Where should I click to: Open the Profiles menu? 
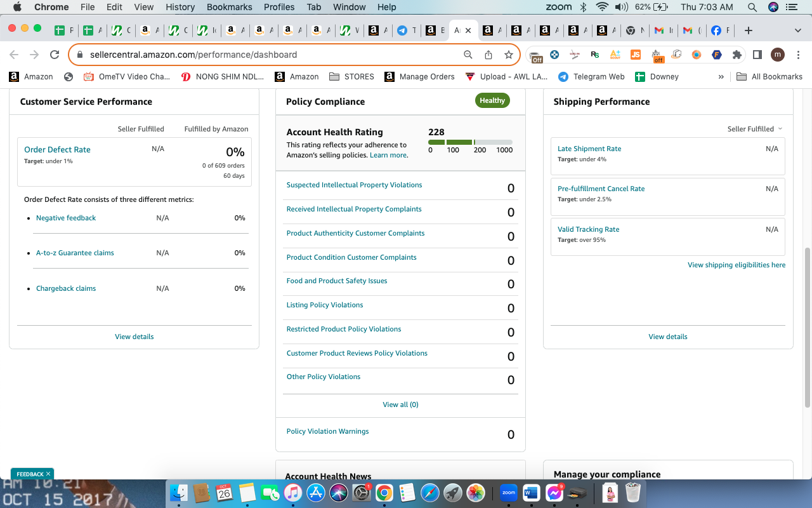click(279, 7)
